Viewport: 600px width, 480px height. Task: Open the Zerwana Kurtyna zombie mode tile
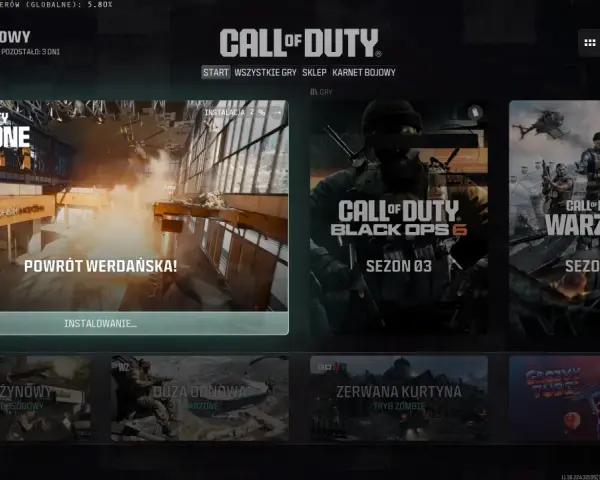399,398
